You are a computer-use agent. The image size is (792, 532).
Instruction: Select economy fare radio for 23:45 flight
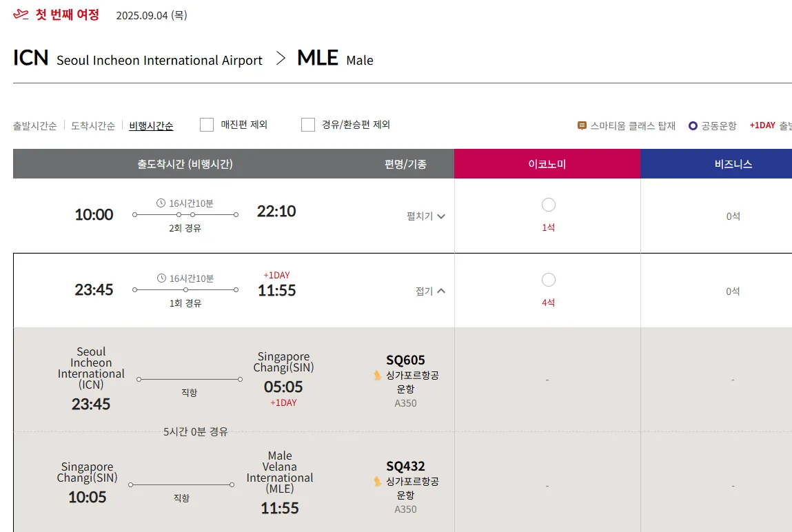[x=549, y=280]
